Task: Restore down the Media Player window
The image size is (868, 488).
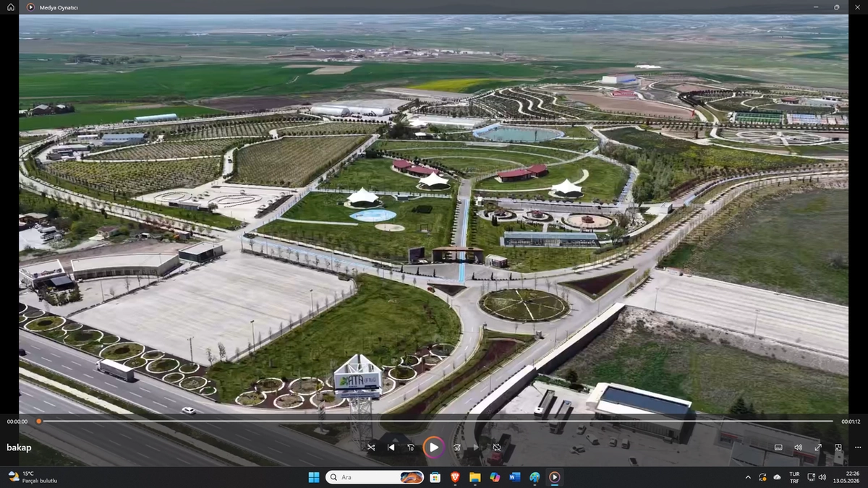Action: pos(837,7)
